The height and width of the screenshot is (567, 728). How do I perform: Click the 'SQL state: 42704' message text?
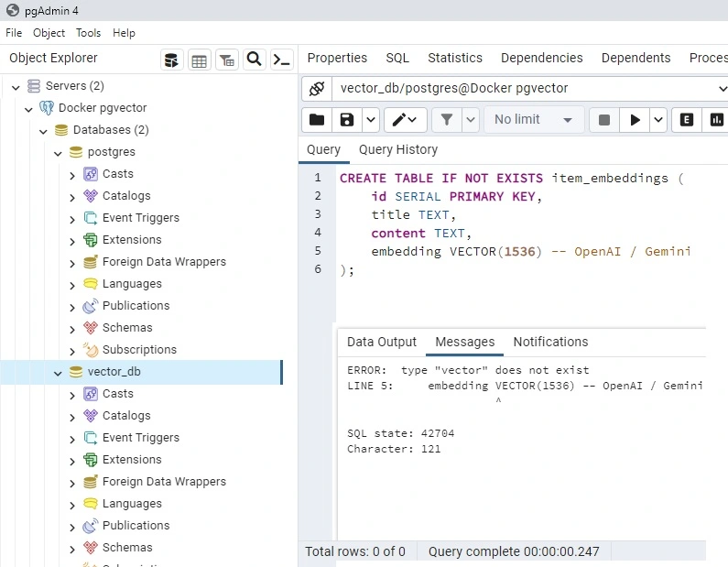coord(401,434)
